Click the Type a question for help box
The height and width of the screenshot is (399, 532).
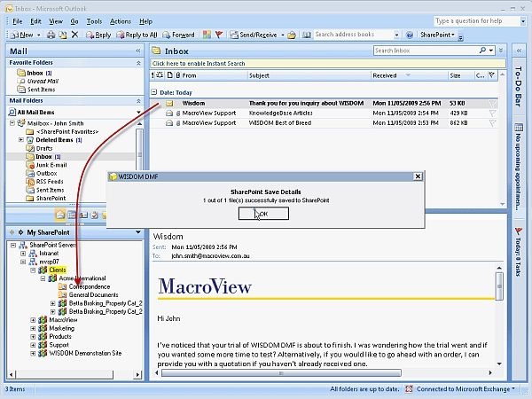click(476, 21)
